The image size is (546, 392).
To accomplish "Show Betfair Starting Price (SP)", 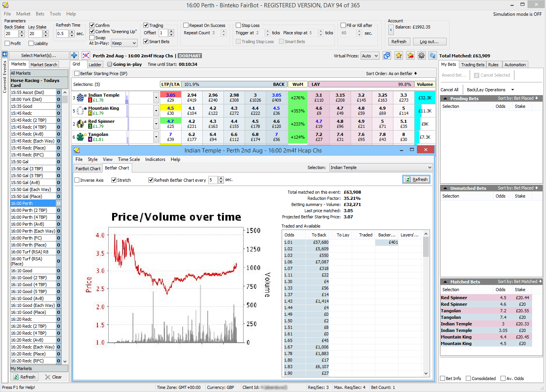I will point(76,73).
